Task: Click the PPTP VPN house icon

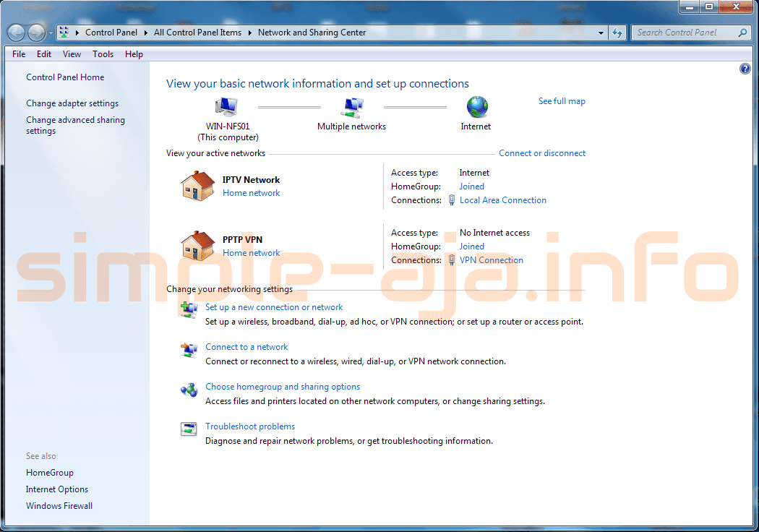Action: pos(197,246)
